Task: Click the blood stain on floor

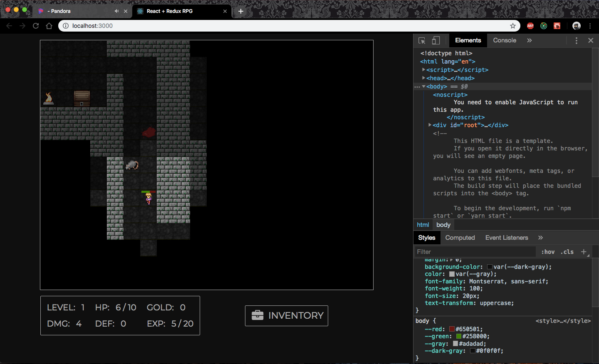Action: (149, 132)
